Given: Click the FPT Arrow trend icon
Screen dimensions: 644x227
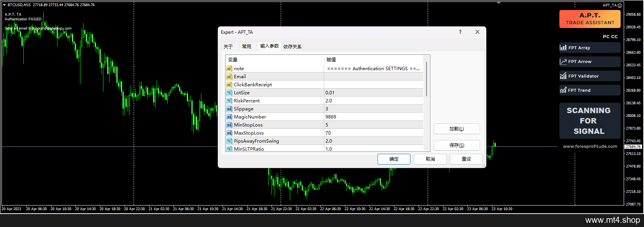Looking at the screenshot, I should pyautogui.click(x=563, y=62).
